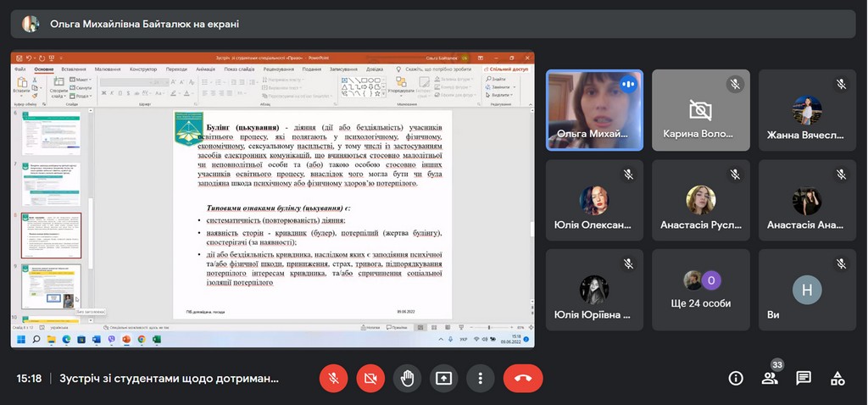Leave the call with red hangup button
The width and height of the screenshot is (868, 405).
pyautogui.click(x=522, y=378)
